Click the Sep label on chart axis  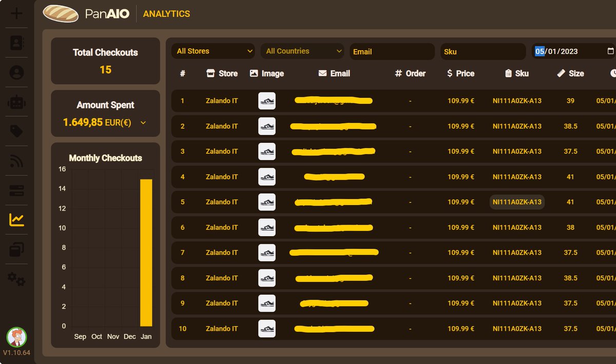[x=80, y=337]
